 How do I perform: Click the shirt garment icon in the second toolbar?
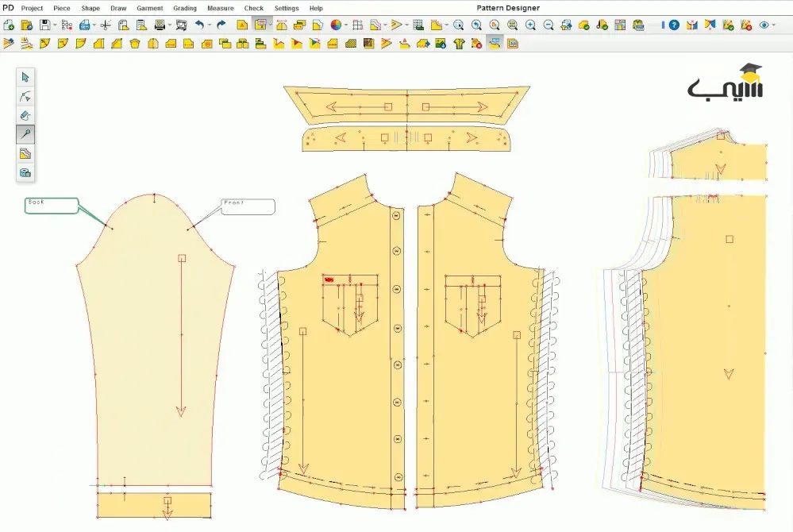(459, 44)
